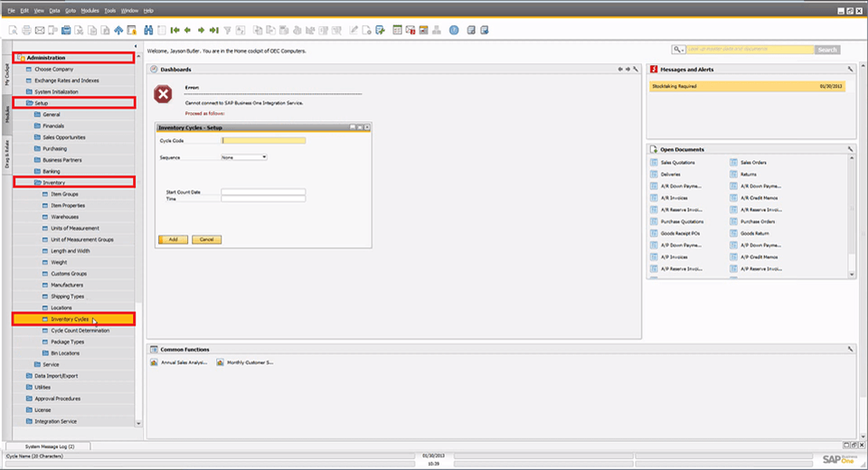The height and width of the screenshot is (470, 868).
Task: Open the Messages/Alerts Overview toolbar icon
Action: [x=410, y=31]
